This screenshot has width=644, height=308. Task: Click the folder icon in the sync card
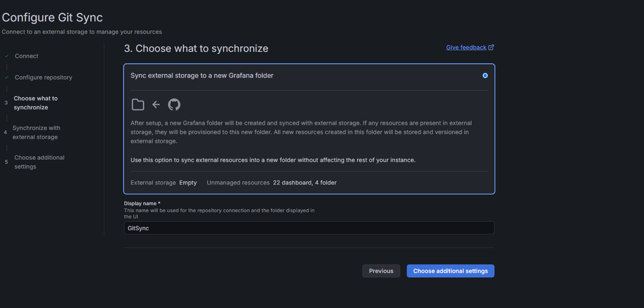pos(138,104)
